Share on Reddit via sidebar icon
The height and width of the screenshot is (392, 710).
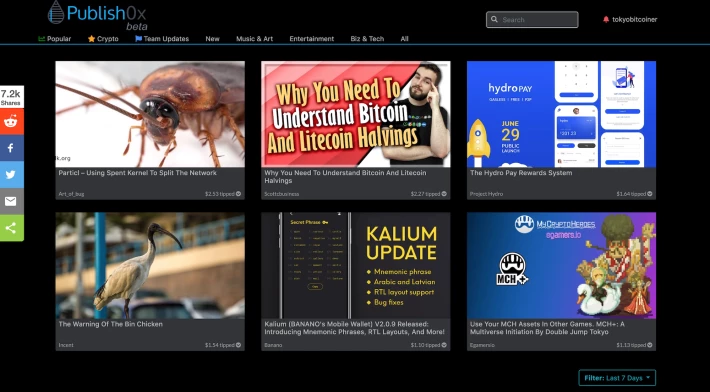pos(11,121)
